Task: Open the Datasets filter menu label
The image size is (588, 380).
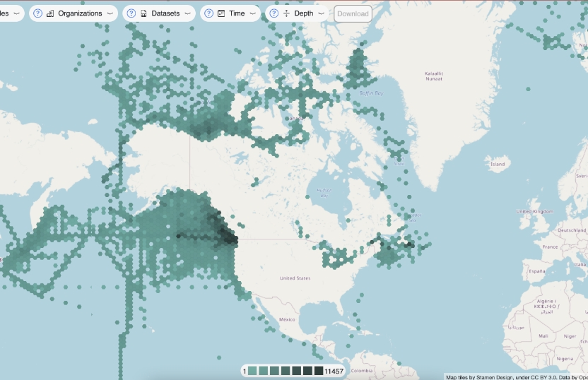Action: click(x=165, y=13)
